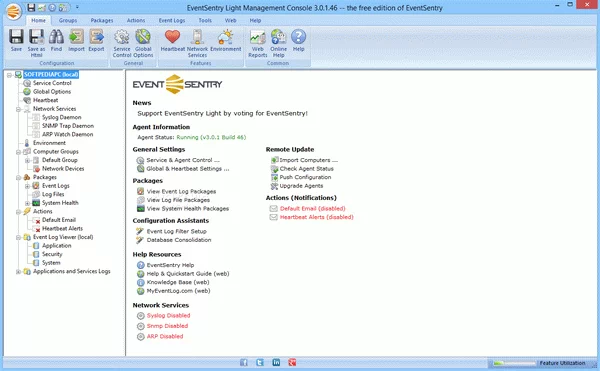The image size is (600, 371).
Task: Open Twitter icon in status bar
Action: point(260,362)
